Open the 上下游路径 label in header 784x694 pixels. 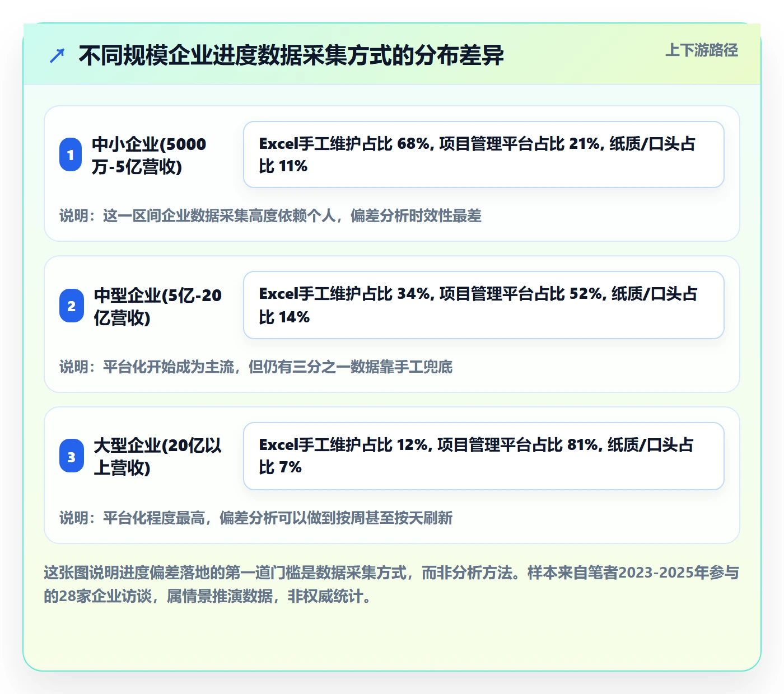click(x=702, y=50)
